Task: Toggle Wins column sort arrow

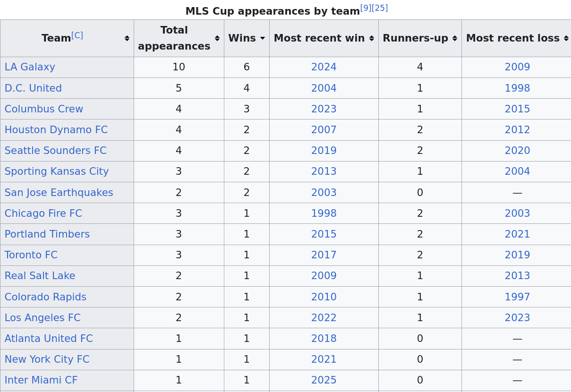Action: 263,38
